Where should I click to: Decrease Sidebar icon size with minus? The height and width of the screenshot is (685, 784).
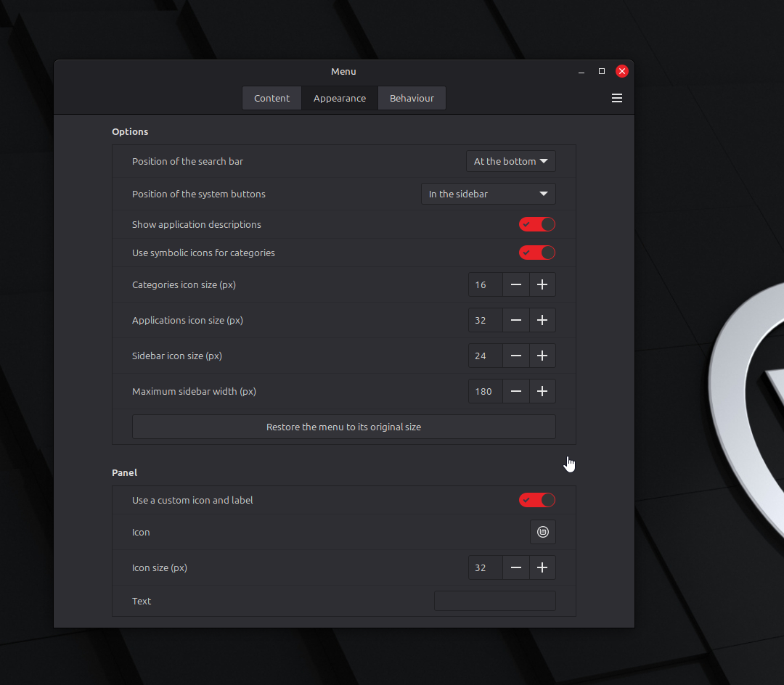tap(516, 356)
